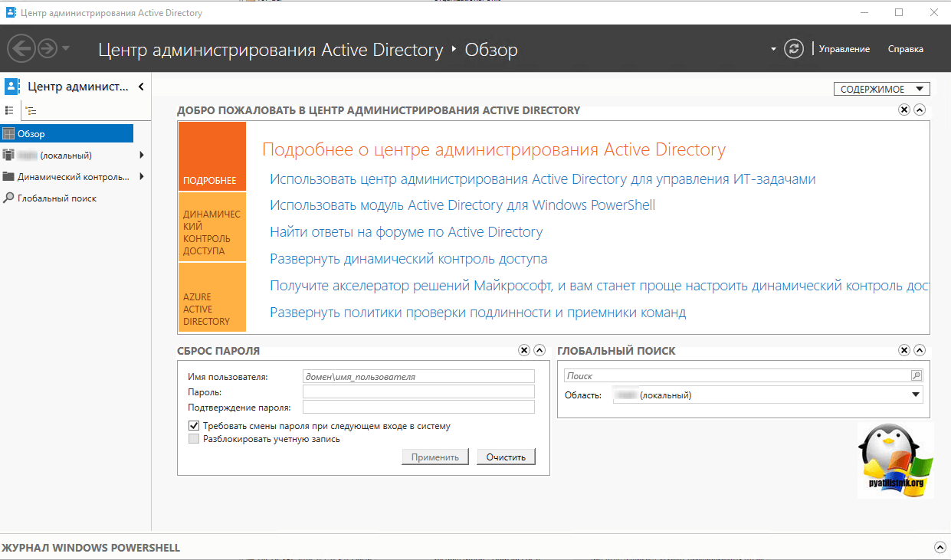
Task: Click the search magnifier icon in Global Search
Action: pyautogui.click(x=916, y=376)
